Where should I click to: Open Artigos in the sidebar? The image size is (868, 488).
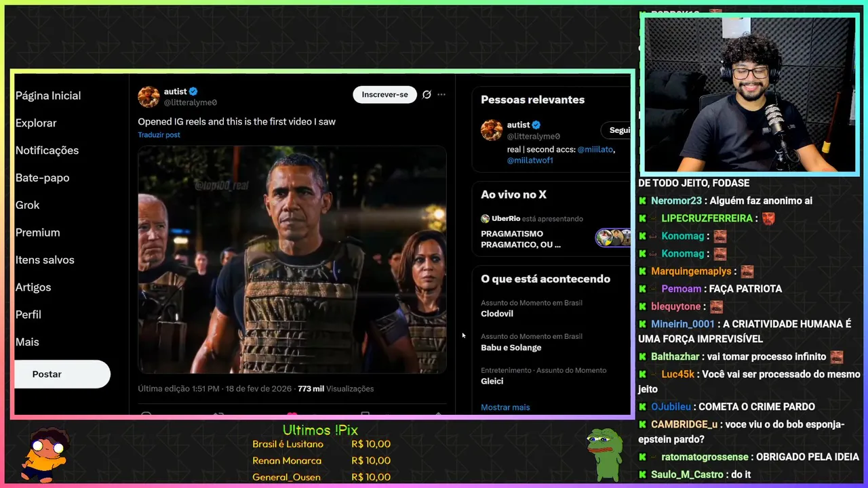(x=33, y=287)
